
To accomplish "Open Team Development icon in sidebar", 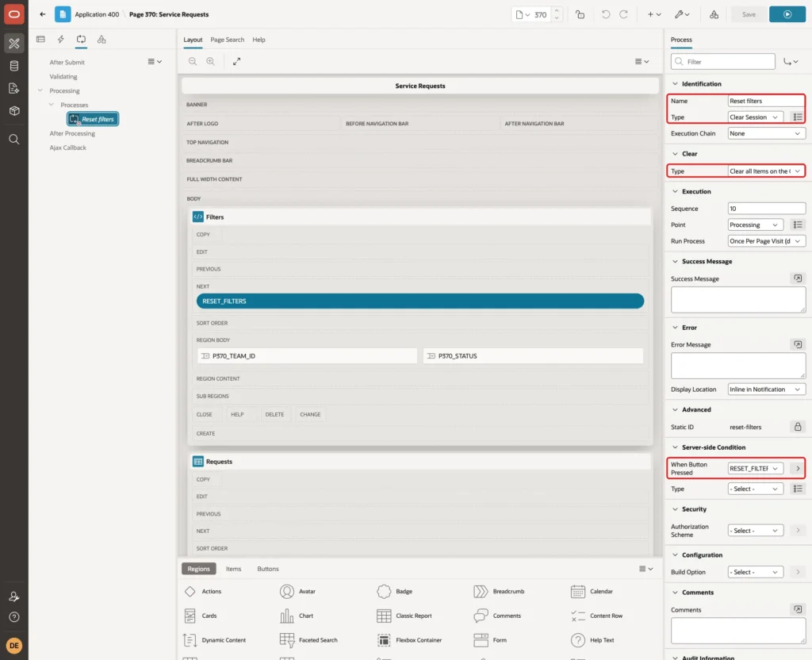I will (x=14, y=88).
